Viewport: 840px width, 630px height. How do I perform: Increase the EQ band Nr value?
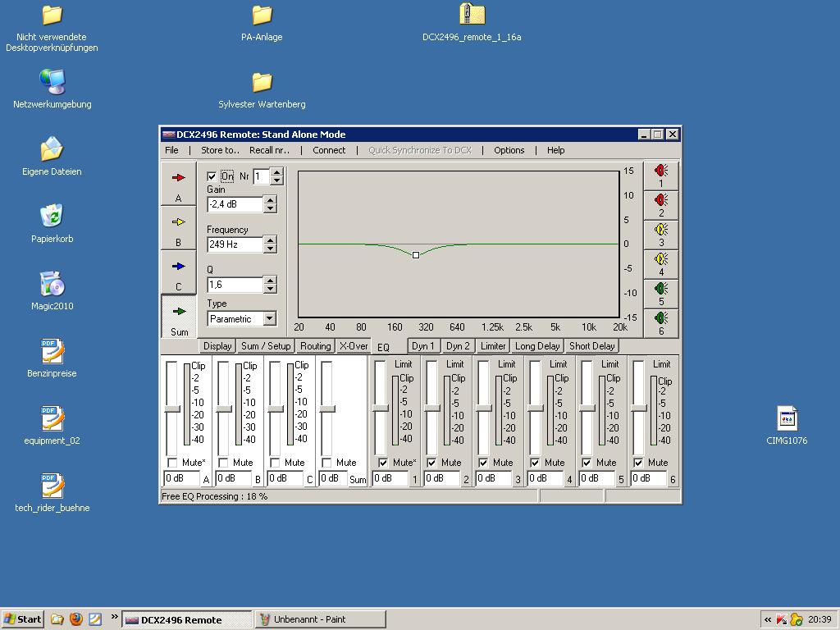[x=276, y=172]
